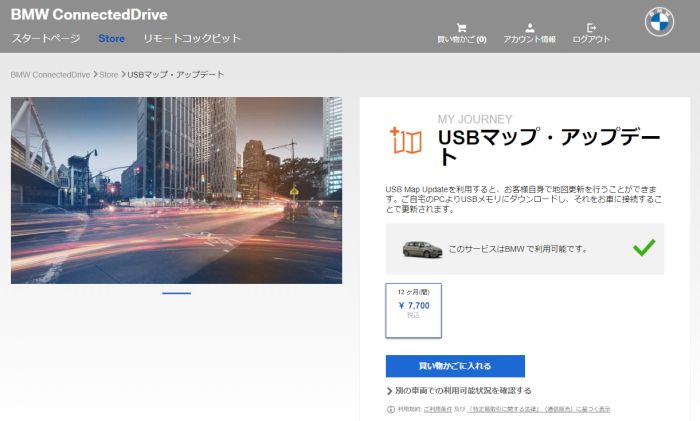This screenshot has height=421, width=700.
Task: Click the green availability checkmark
Action: pos(644,247)
